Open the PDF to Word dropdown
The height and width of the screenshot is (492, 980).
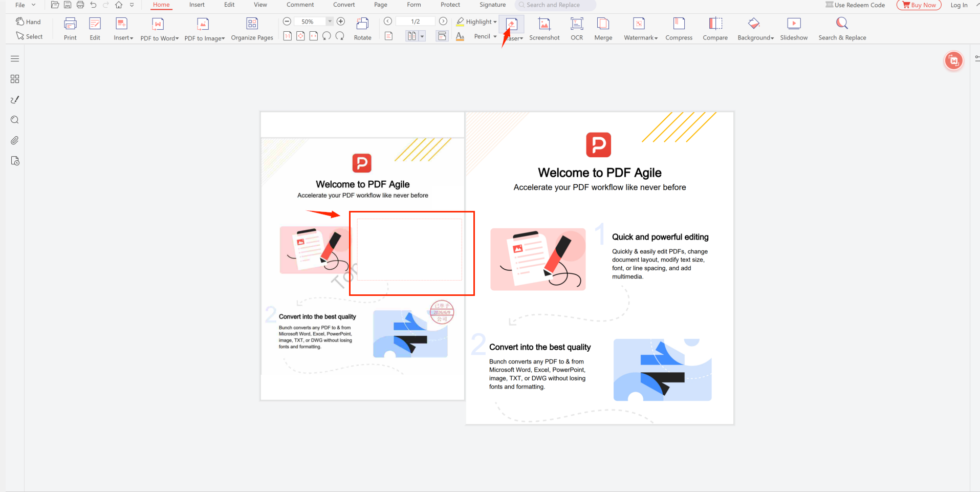coord(159,29)
